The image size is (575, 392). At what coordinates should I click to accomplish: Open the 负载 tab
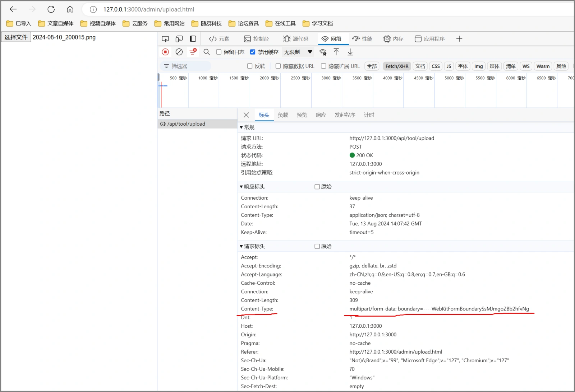(283, 115)
